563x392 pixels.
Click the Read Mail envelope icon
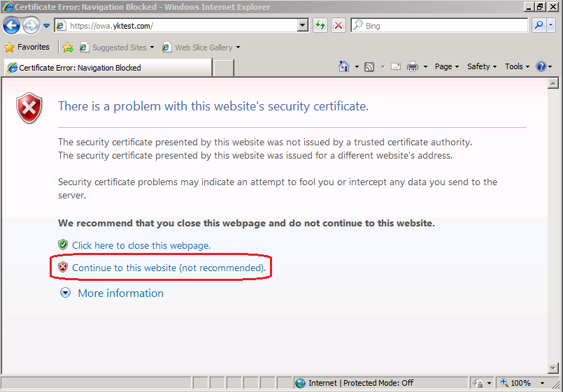coord(396,67)
